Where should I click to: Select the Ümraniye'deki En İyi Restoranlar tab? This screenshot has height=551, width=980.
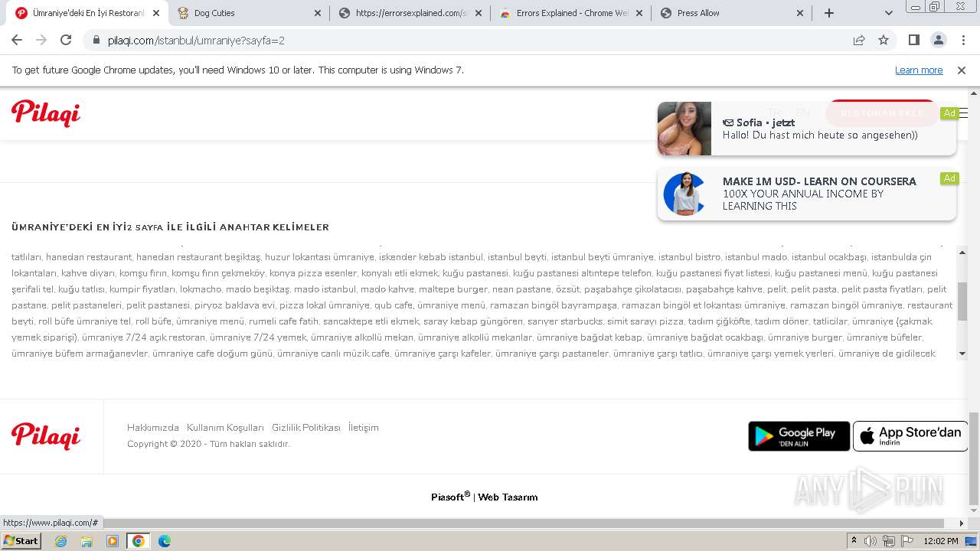coord(88,13)
